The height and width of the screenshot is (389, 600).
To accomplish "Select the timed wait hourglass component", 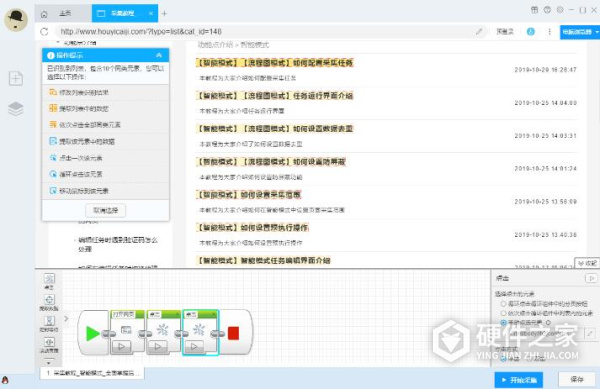I will pyautogui.click(x=49, y=323).
